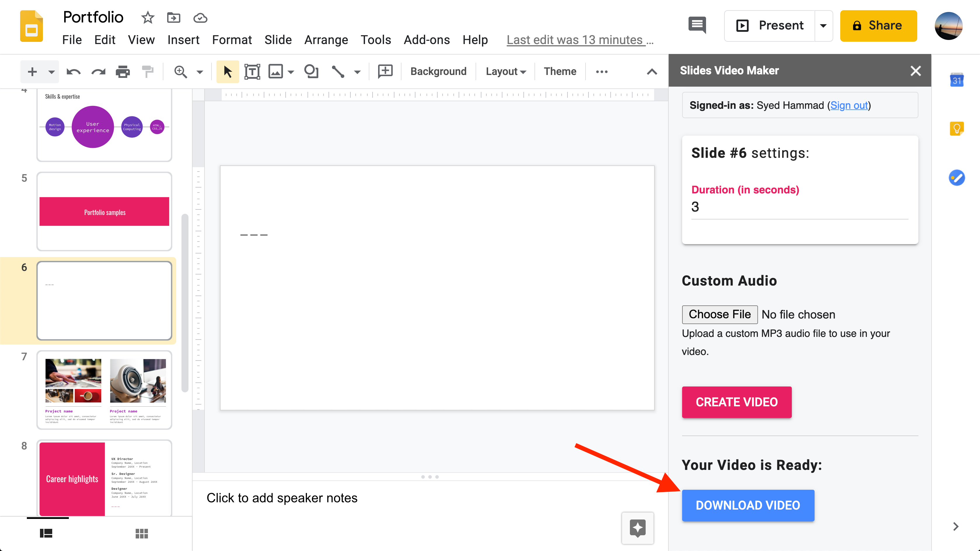This screenshot has width=980, height=551.
Task: Insert a shape
Action: coord(311,71)
